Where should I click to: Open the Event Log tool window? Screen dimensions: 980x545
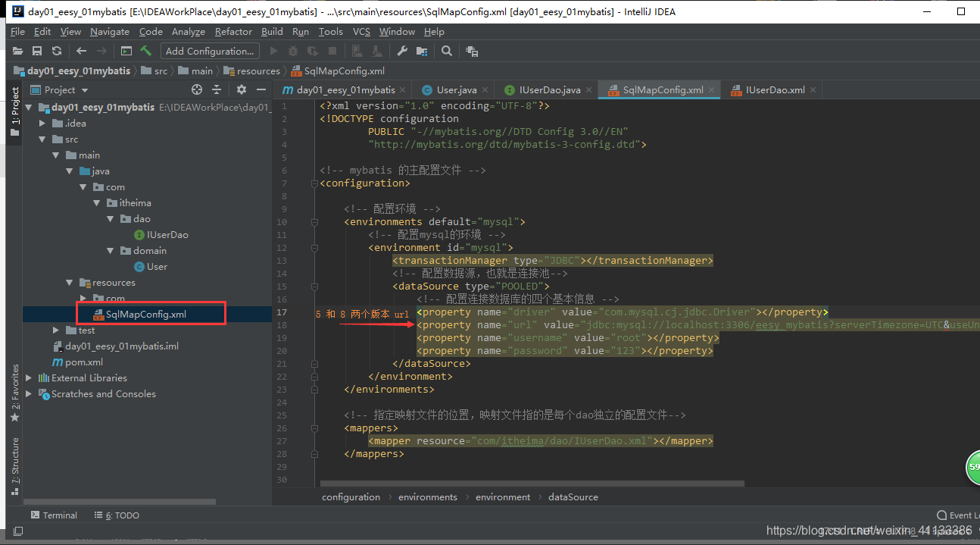click(958, 515)
